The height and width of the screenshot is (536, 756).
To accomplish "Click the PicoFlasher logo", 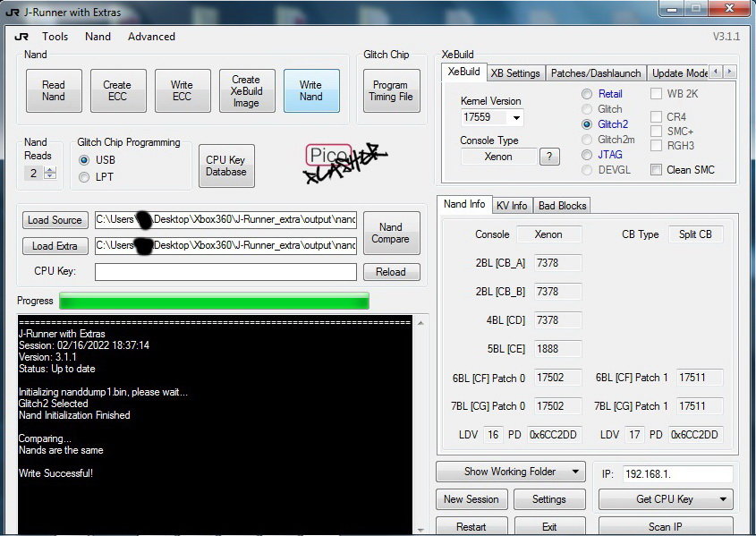I will pyautogui.click(x=345, y=163).
